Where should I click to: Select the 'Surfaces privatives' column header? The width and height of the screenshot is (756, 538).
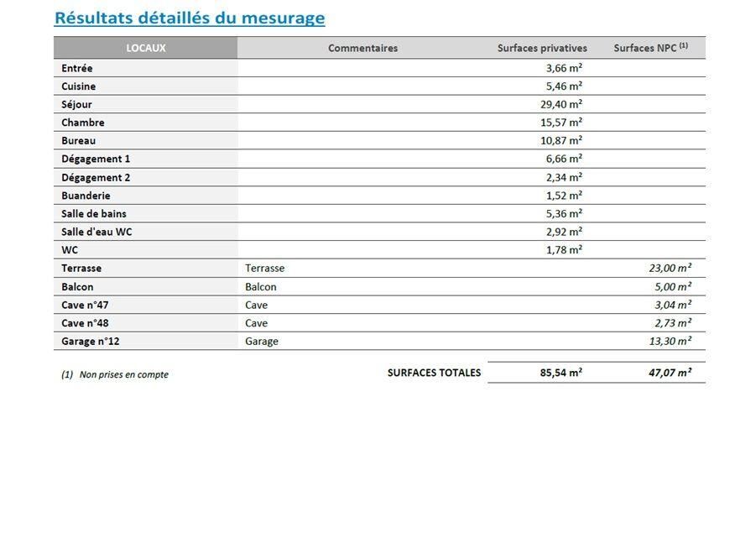point(542,48)
